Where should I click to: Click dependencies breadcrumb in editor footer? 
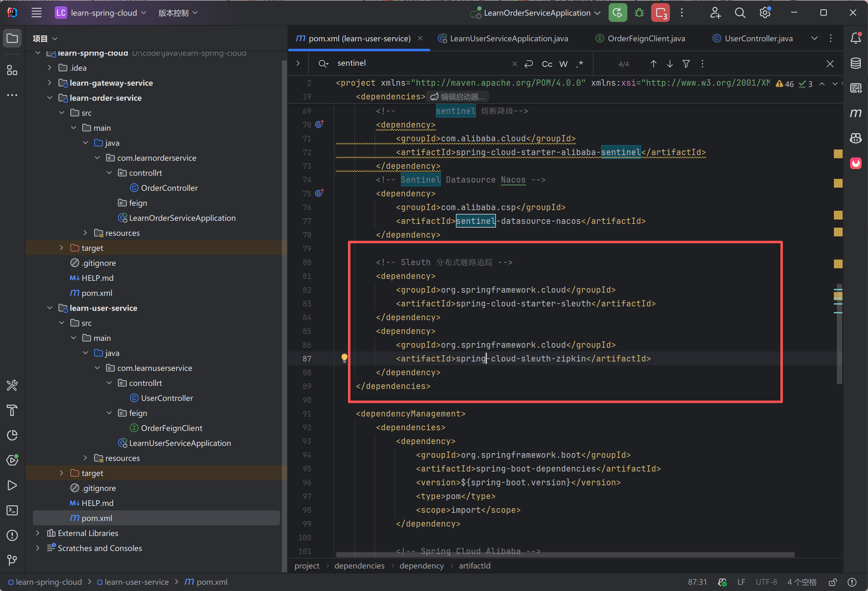[359, 566]
